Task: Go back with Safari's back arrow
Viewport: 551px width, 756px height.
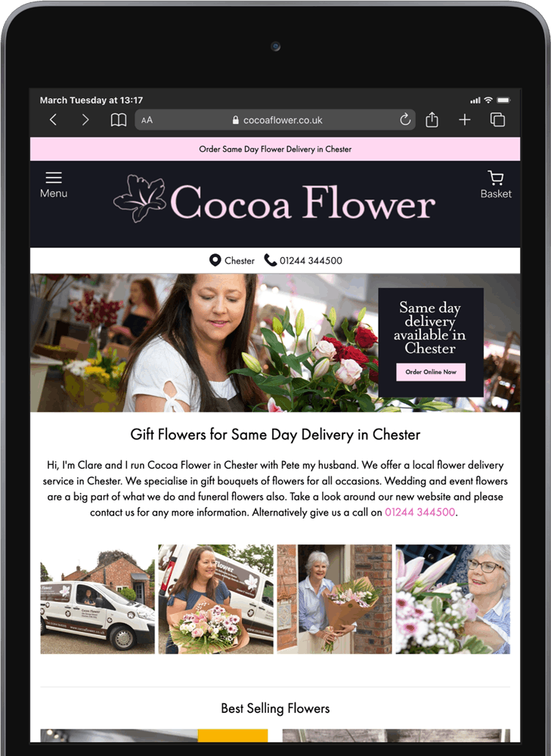Action: (53, 119)
